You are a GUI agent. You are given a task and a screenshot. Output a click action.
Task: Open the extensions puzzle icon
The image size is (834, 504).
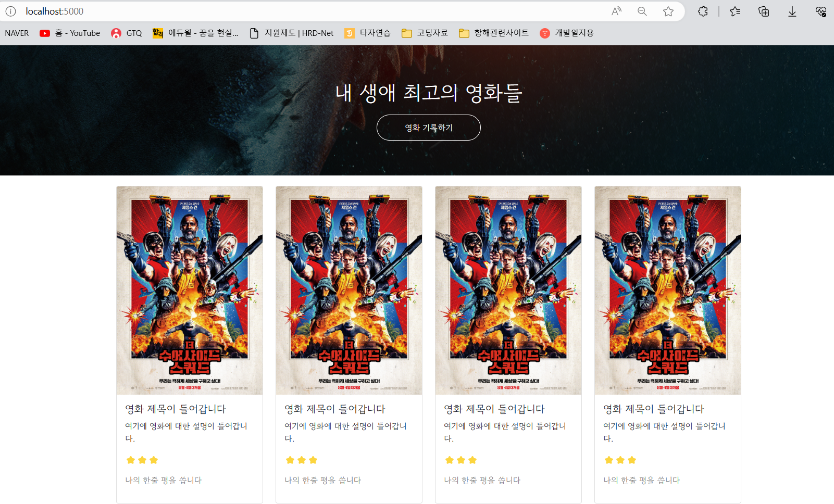pos(703,11)
